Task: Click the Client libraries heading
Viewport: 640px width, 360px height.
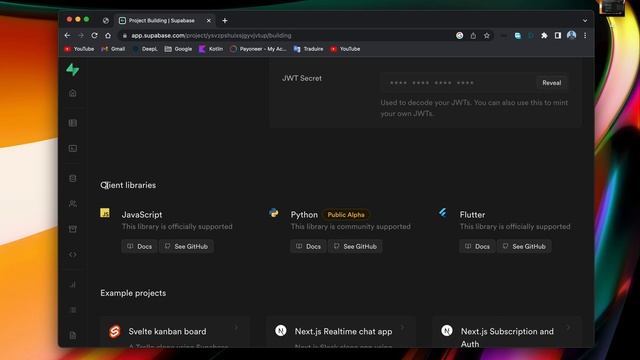Action: click(x=128, y=185)
